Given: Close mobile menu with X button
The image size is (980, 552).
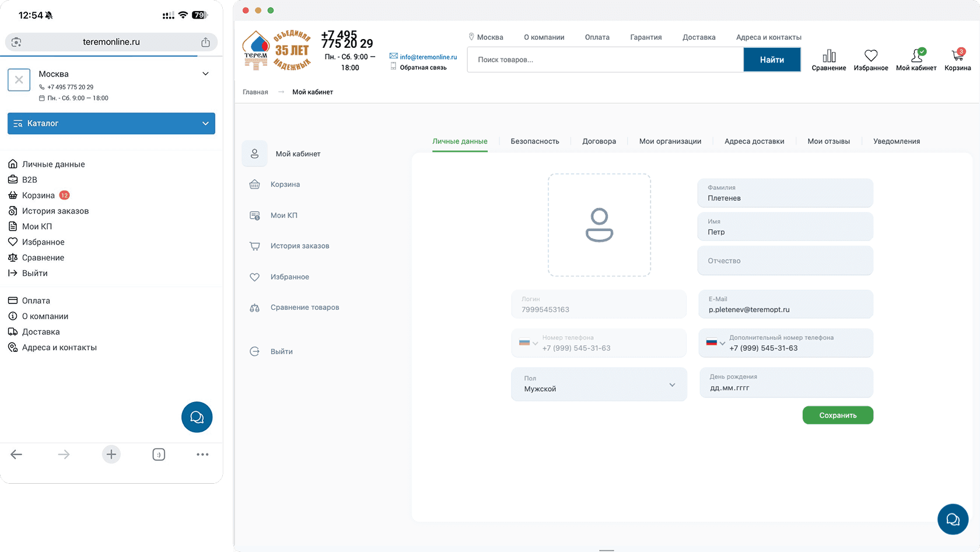Looking at the screenshot, I should [x=19, y=80].
